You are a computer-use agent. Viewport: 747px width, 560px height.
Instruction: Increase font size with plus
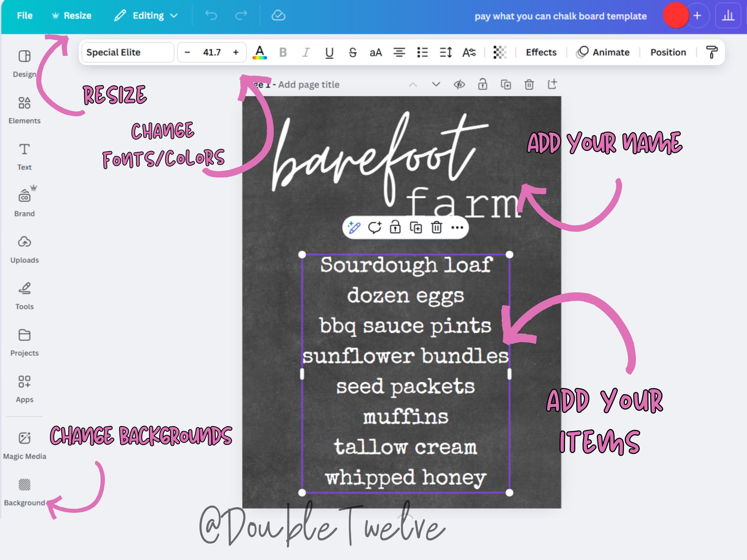[236, 52]
